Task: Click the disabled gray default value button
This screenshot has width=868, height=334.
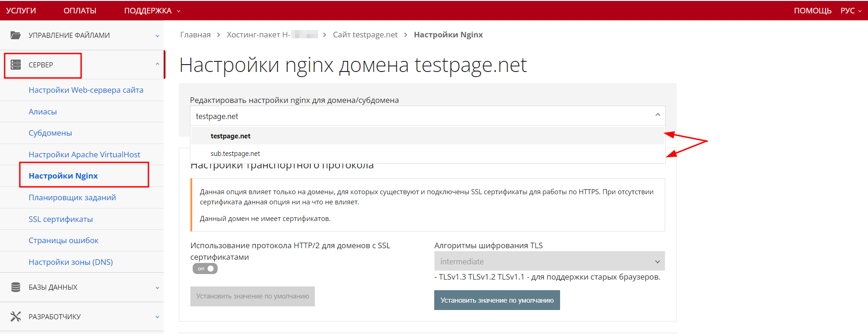Action: [253, 296]
